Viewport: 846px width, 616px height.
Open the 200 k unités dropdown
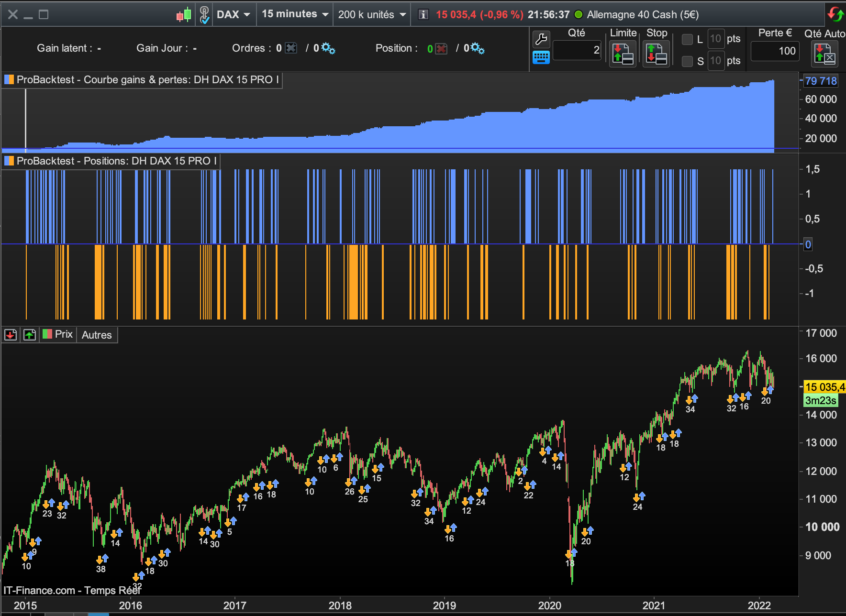[x=372, y=14]
